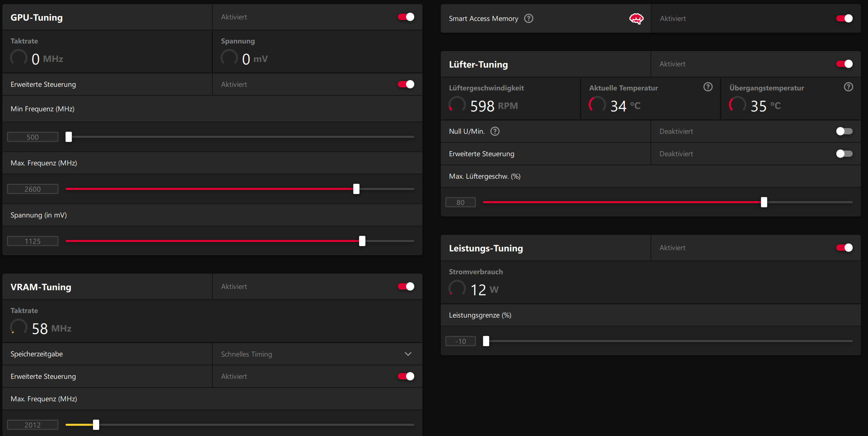Toggle GPU Erweiterte Steuerung off

pyautogui.click(x=406, y=84)
